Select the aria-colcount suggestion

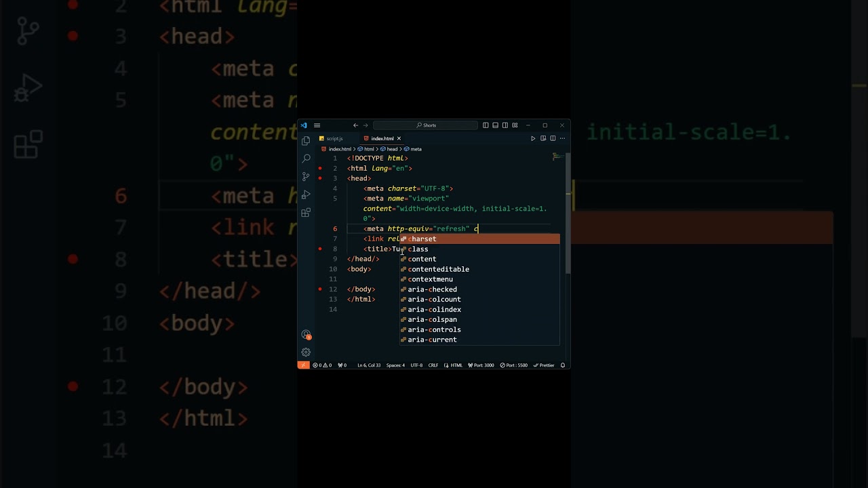[479, 300]
